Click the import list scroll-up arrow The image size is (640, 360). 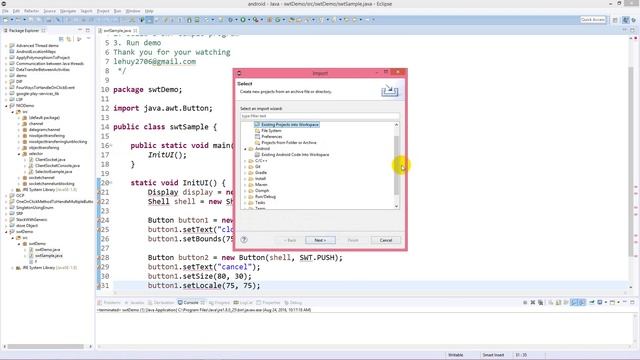pyautogui.click(x=396, y=124)
